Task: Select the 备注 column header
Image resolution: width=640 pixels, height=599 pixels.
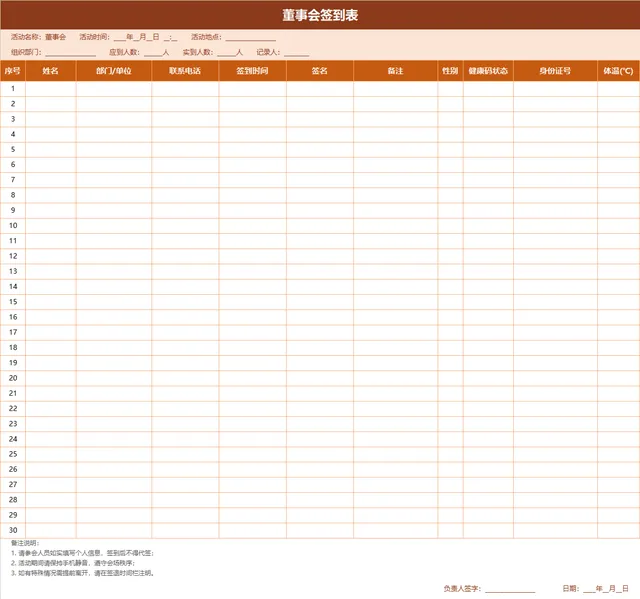Action: click(396, 71)
